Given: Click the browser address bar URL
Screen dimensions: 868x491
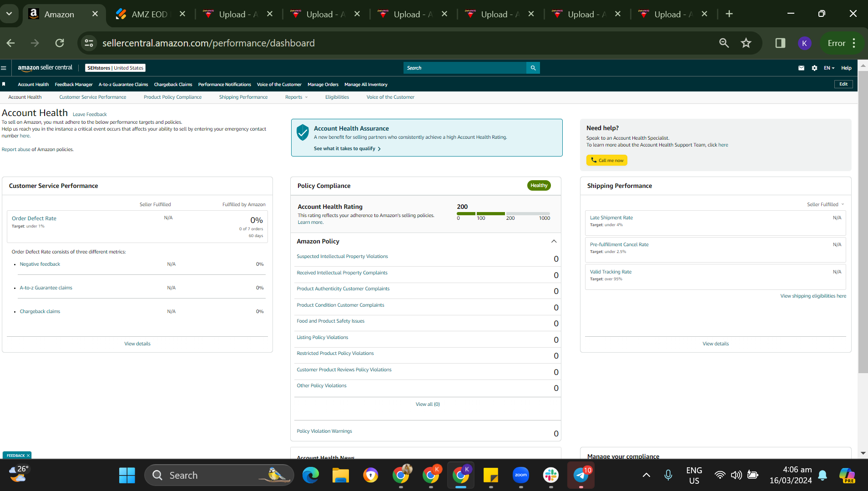Looking at the screenshot, I should (x=208, y=43).
